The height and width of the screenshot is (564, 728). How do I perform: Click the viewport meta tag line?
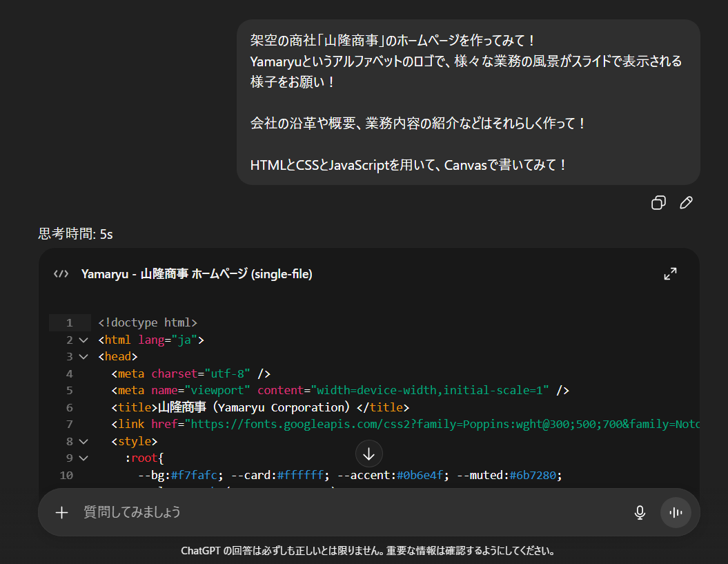pyautogui.click(x=340, y=390)
